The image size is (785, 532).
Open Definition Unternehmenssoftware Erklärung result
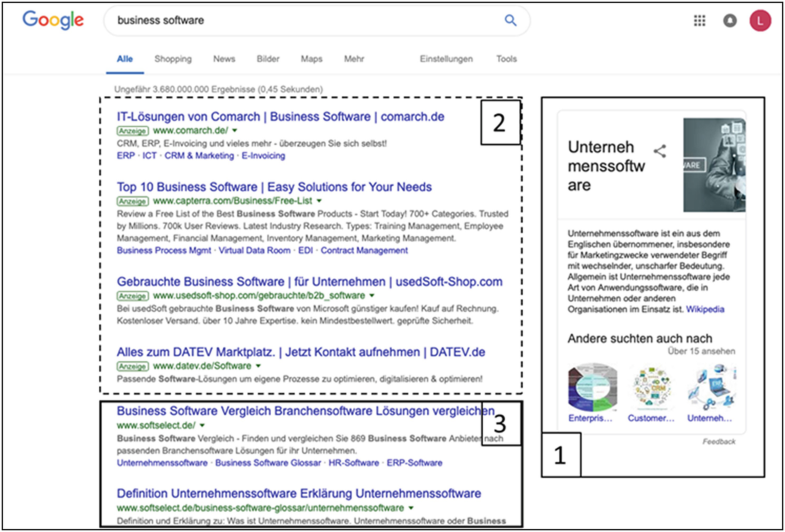299,493
